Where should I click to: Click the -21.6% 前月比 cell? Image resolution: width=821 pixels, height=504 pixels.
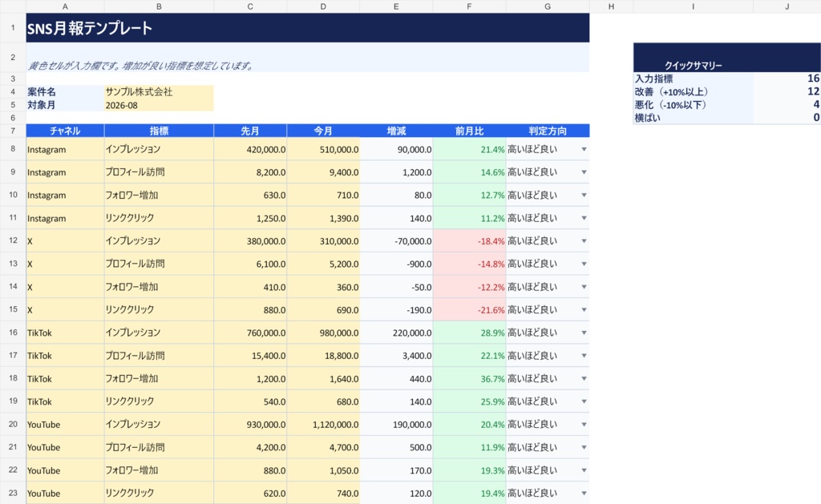(x=469, y=310)
